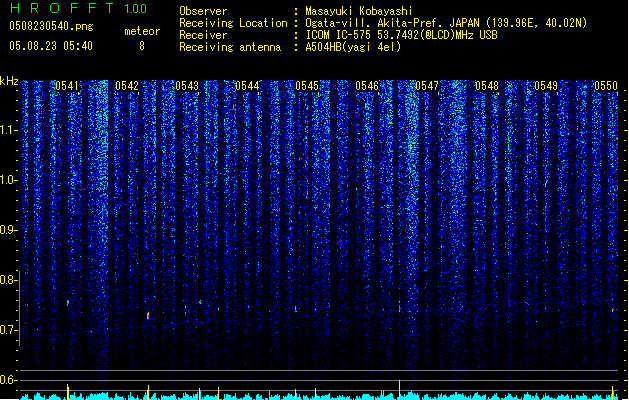Click the meteor count value 8
Viewport: 629px width, 400px height.
tap(142, 46)
